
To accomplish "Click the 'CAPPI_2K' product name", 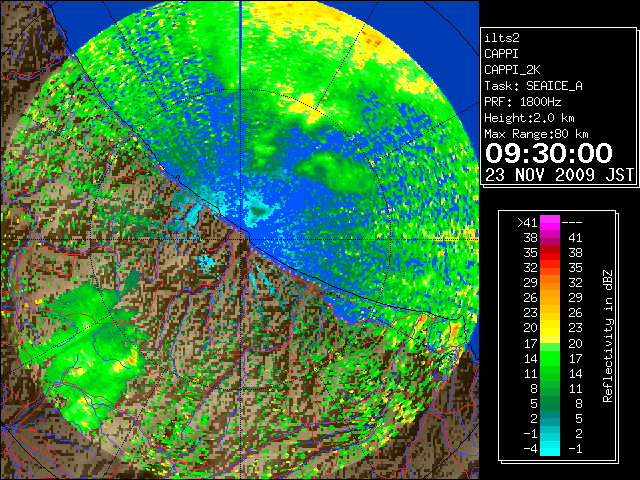I will (512, 70).
